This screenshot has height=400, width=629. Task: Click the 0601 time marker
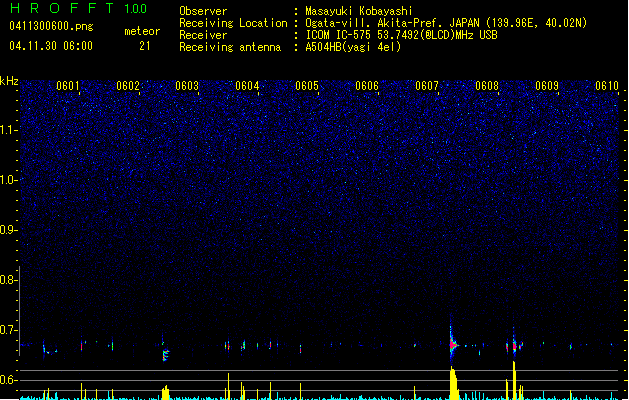[67, 86]
